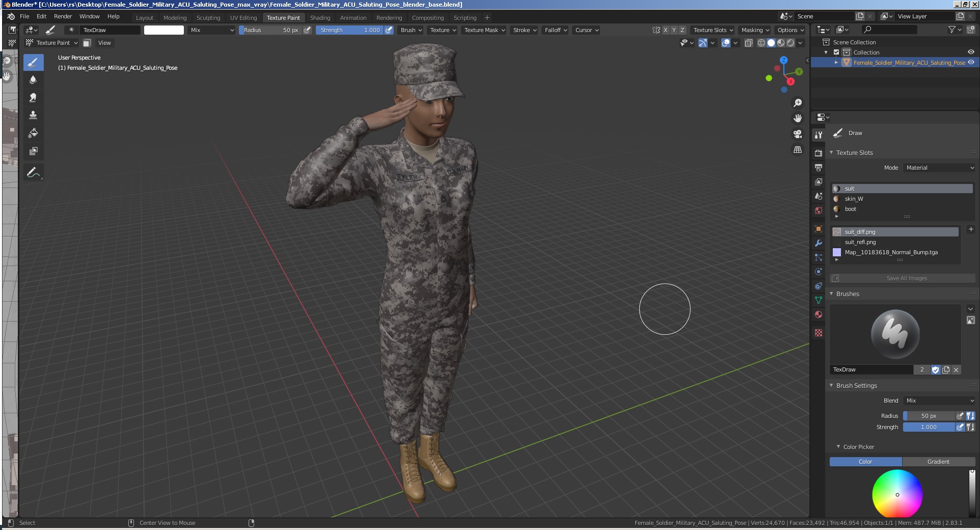
Task: Select the skin_W material slot
Action: pyautogui.click(x=902, y=199)
